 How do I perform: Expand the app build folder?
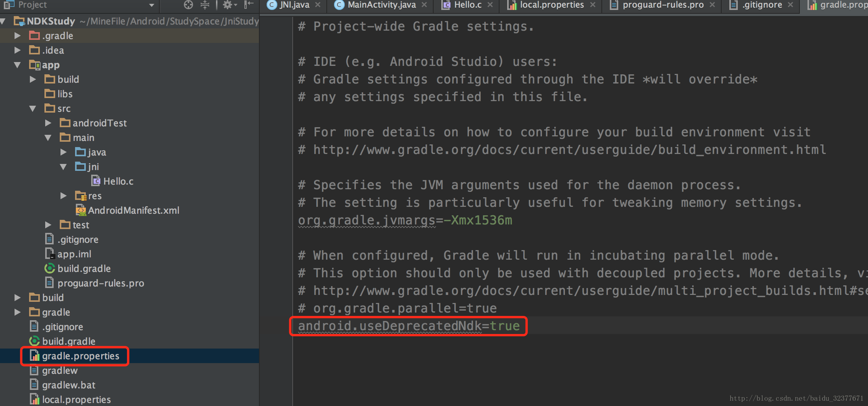[33, 79]
